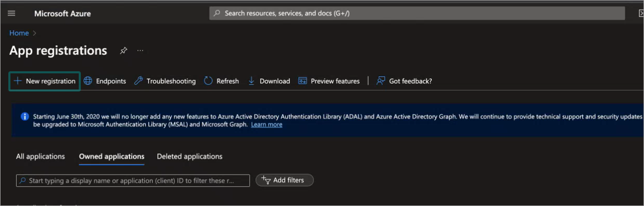Click New registration
Screen dimensions: 644x206
click(44, 81)
